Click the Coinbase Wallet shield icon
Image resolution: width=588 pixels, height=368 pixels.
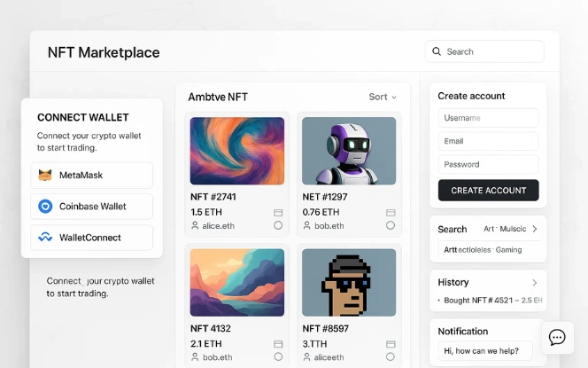coord(45,207)
